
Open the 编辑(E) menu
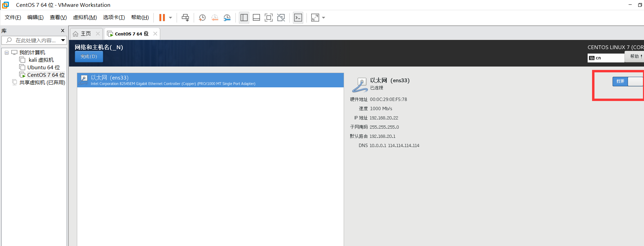[x=36, y=17]
